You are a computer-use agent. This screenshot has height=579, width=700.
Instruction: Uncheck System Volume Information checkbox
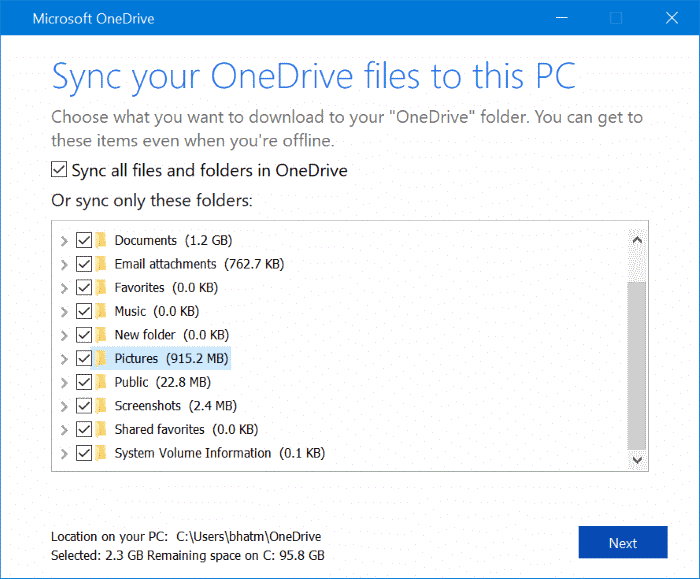coord(84,453)
